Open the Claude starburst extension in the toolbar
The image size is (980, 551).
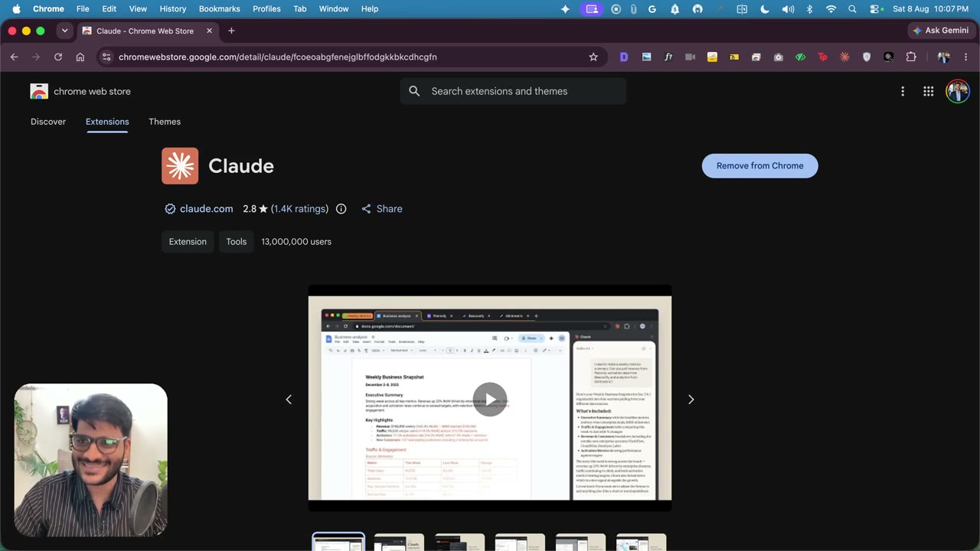click(845, 57)
